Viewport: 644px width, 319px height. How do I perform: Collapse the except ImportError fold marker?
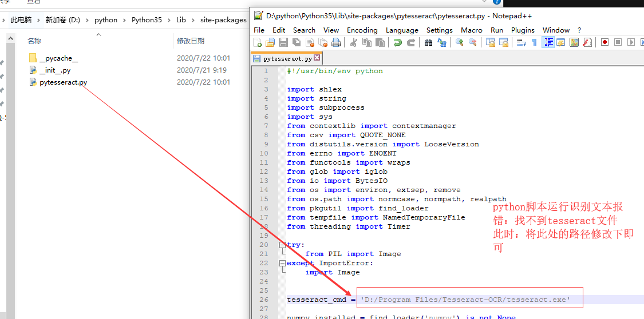click(283, 263)
